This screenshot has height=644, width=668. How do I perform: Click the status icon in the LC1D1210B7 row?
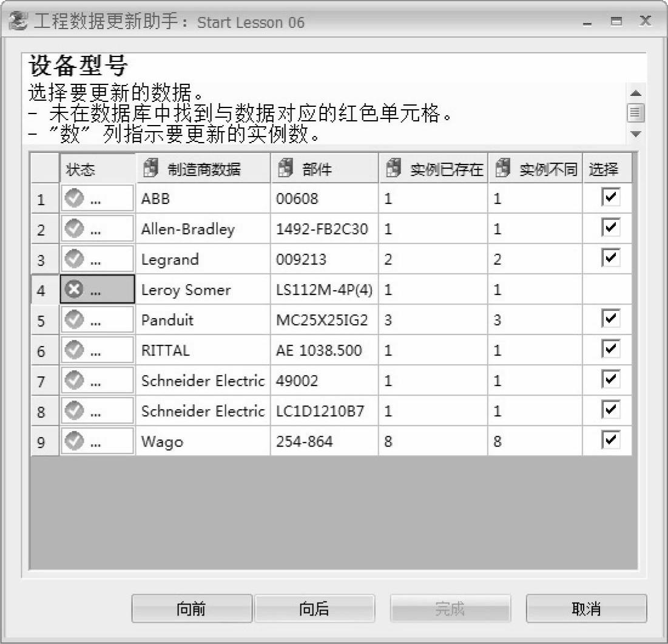click(74, 410)
